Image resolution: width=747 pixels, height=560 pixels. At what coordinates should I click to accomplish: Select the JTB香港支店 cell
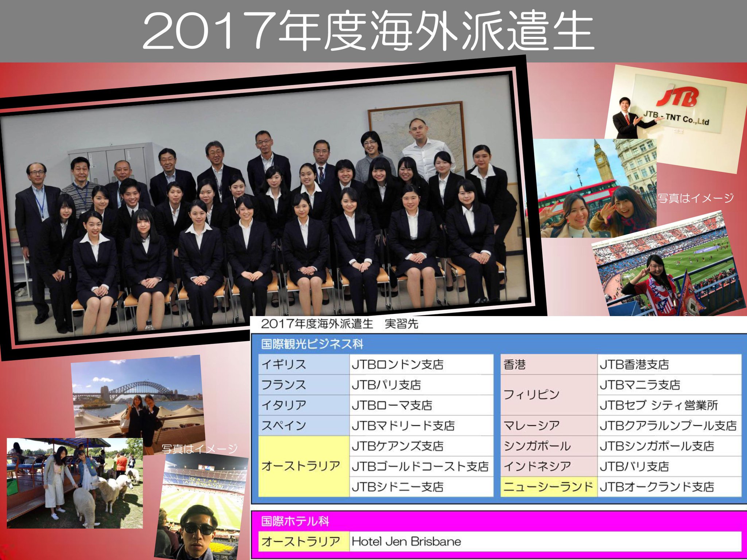click(x=670, y=364)
